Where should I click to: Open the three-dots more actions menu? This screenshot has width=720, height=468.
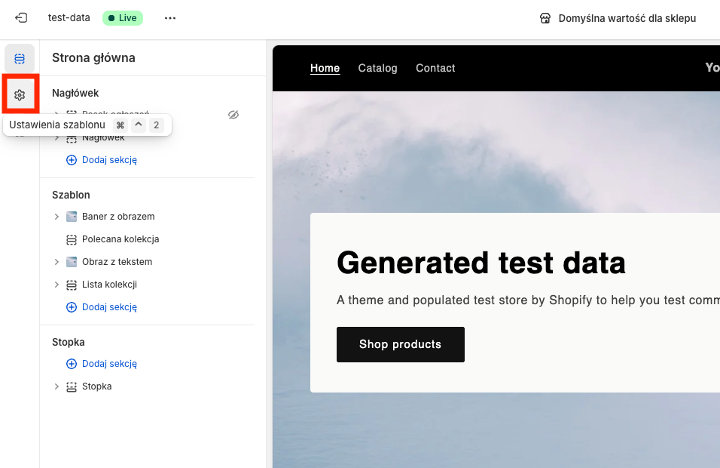pos(170,18)
